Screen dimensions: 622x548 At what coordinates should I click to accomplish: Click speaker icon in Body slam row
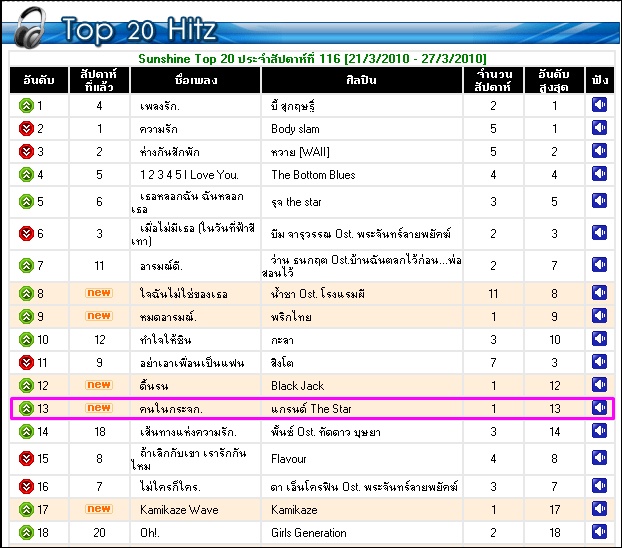click(599, 128)
